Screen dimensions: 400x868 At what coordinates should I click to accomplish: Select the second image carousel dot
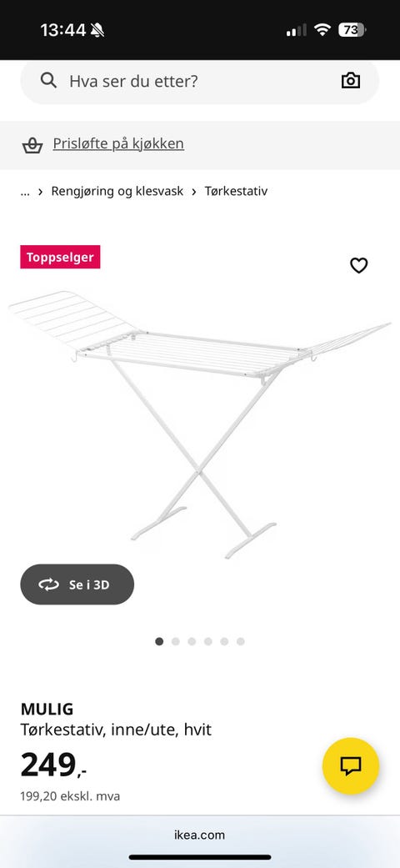pos(175,641)
